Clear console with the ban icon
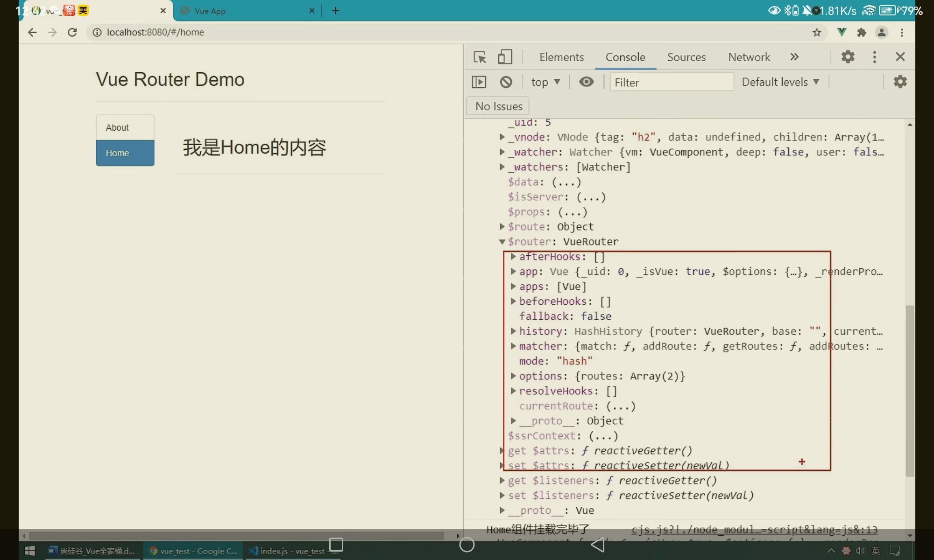The image size is (934, 560). pyautogui.click(x=506, y=82)
